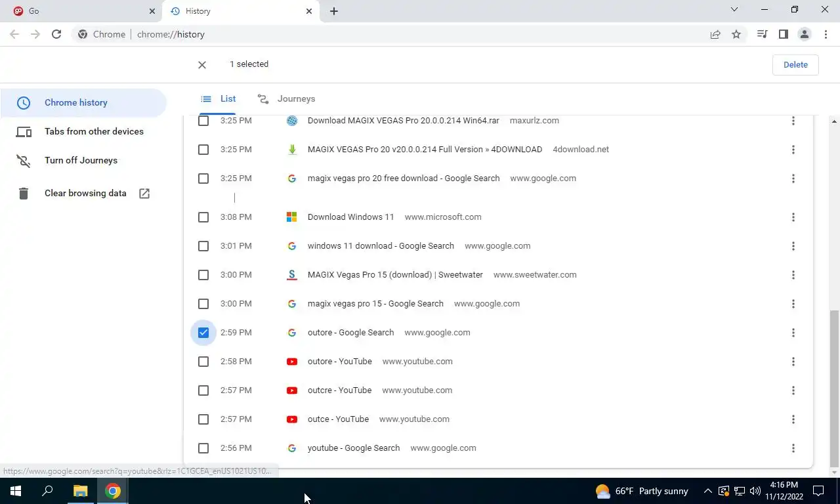Click the 4DOWNLOAD green arrow favicon
Viewport: 840px width, 504px height.
[292, 150]
